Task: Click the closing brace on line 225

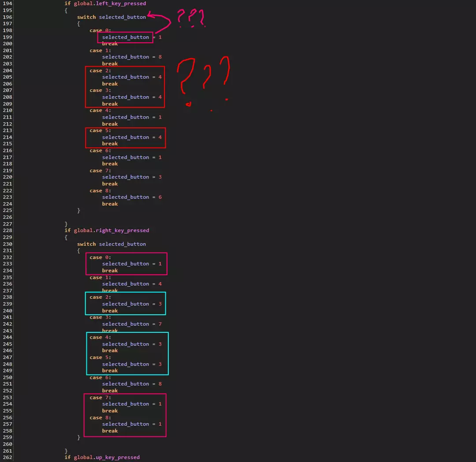Action: click(78, 210)
